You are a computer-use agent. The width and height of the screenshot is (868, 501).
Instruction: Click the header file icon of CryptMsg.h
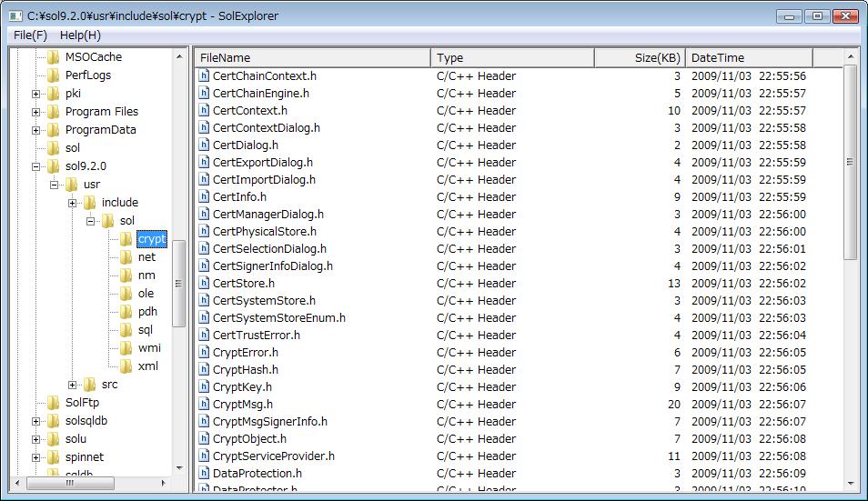pos(205,405)
